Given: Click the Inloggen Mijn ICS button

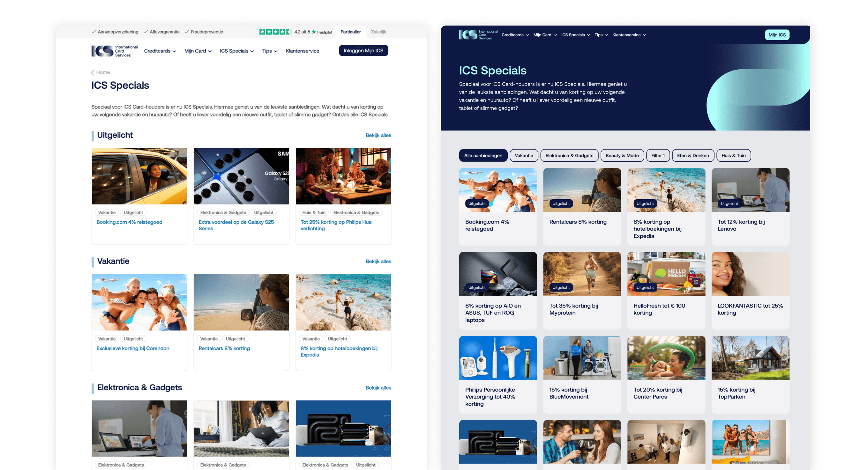Looking at the screenshot, I should point(363,50).
